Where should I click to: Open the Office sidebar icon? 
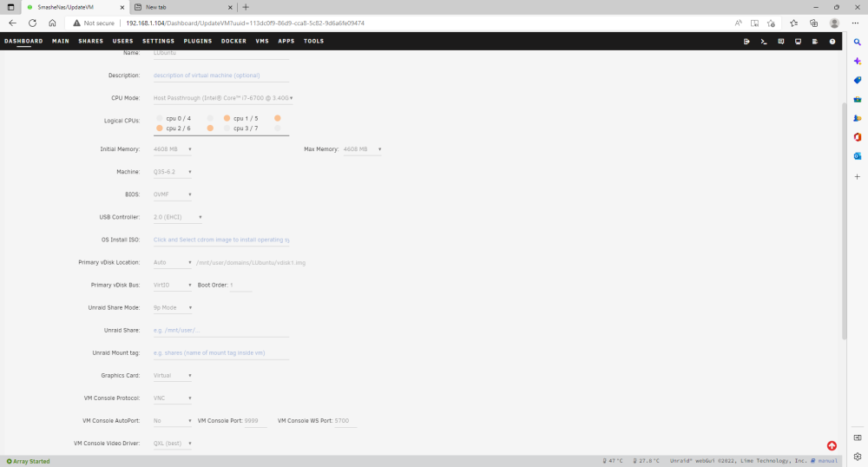tap(858, 137)
